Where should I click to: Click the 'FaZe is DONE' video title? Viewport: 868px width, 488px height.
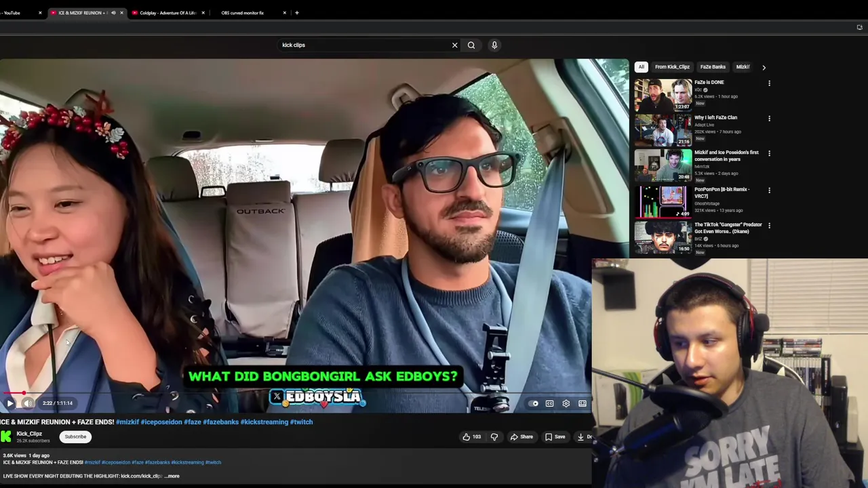[x=709, y=83]
